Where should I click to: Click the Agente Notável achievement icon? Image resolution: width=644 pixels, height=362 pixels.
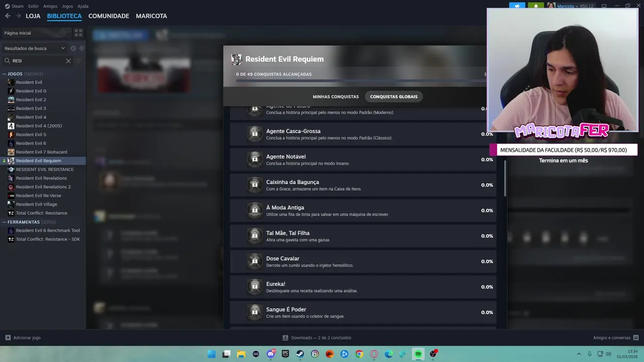point(255,159)
